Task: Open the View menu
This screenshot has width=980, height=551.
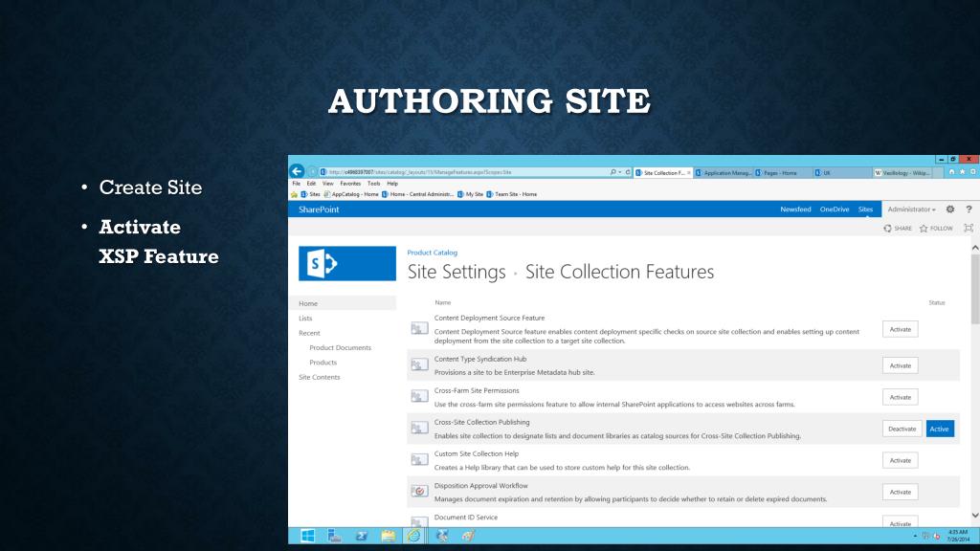Action: [x=327, y=184]
